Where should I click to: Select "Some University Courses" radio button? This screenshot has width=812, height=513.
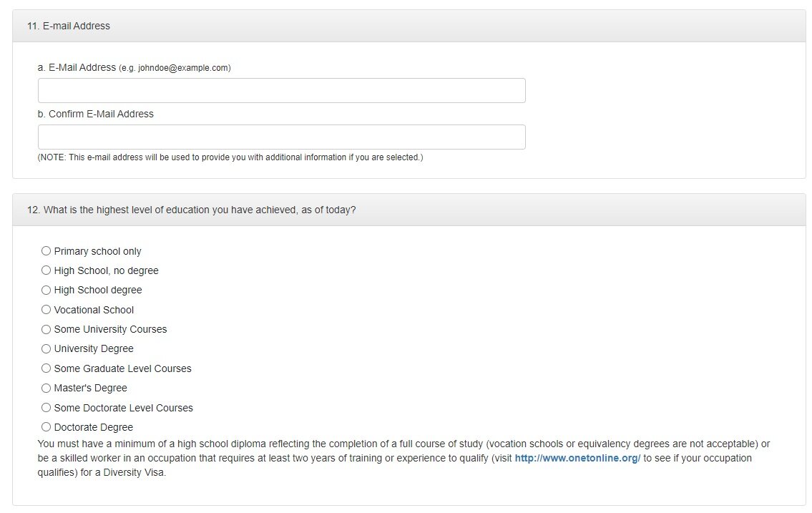click(x=47, y=329)
